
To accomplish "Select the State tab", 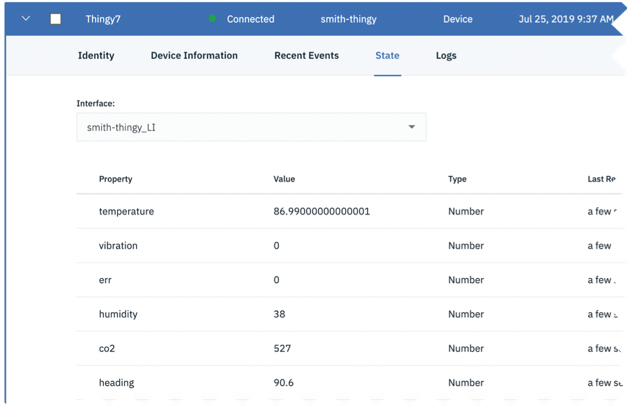I will (x=387, y=56).
